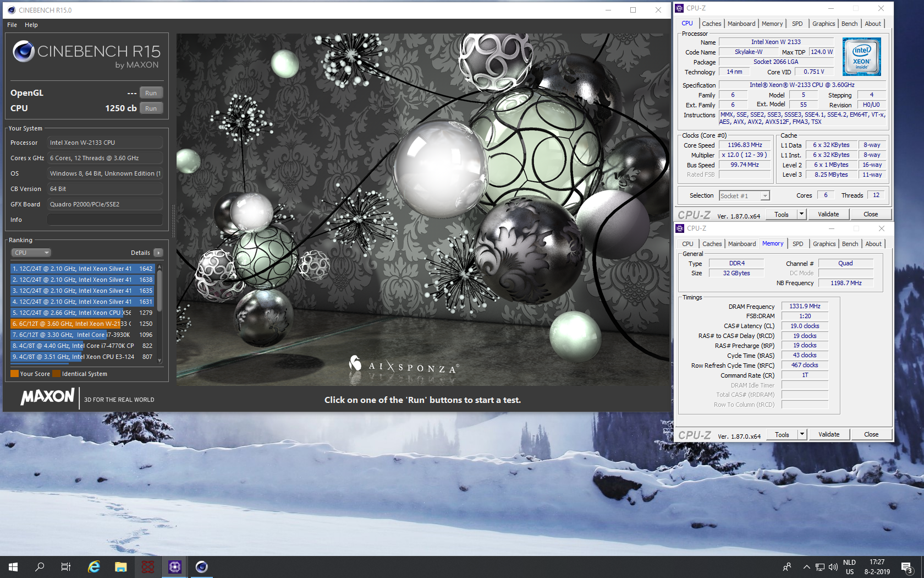Click Tools button in bottom CPU-Z window

coord(782,435)
